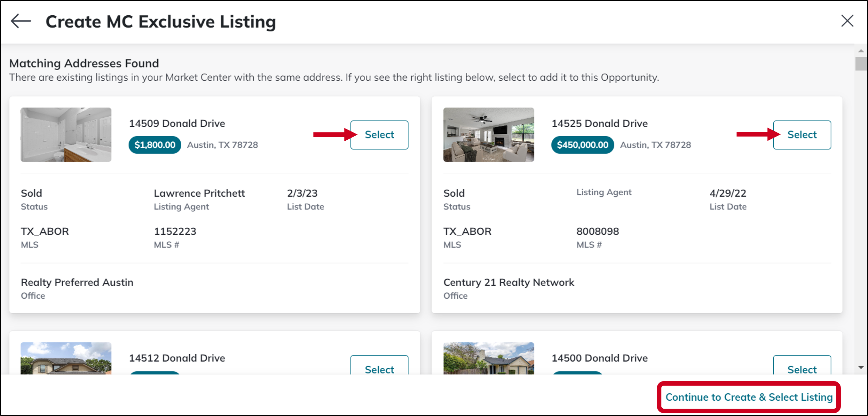Click TX_ABOR MLS on 14525 Donald Drive card
Image resolution: width=868 pixels, height=416 pixels.
pyautogui.click(x=467, y=232)
